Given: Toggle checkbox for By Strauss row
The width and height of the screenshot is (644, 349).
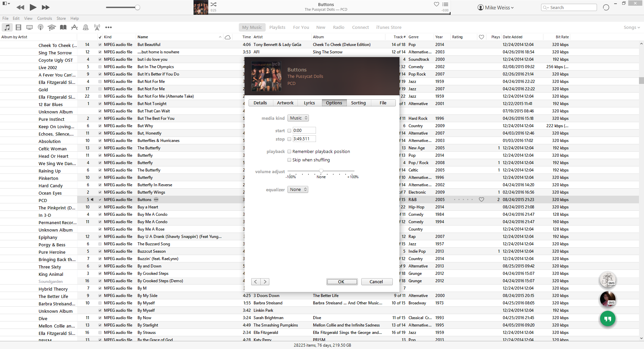Looking at the screenshot, I should 100,333.
